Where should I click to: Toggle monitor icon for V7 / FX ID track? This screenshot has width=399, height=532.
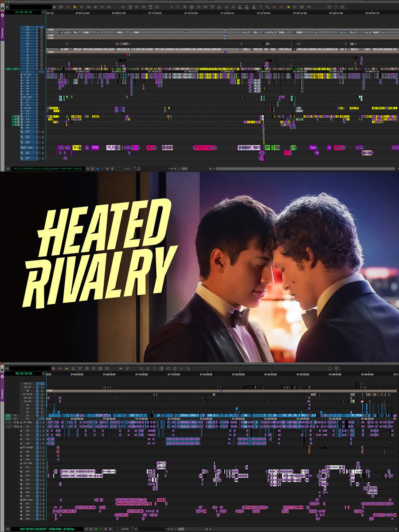42,394
